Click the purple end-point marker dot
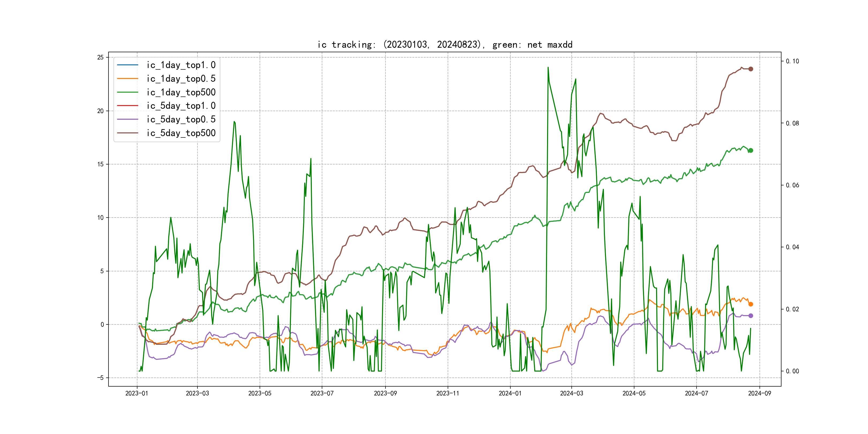 point(750,316)
